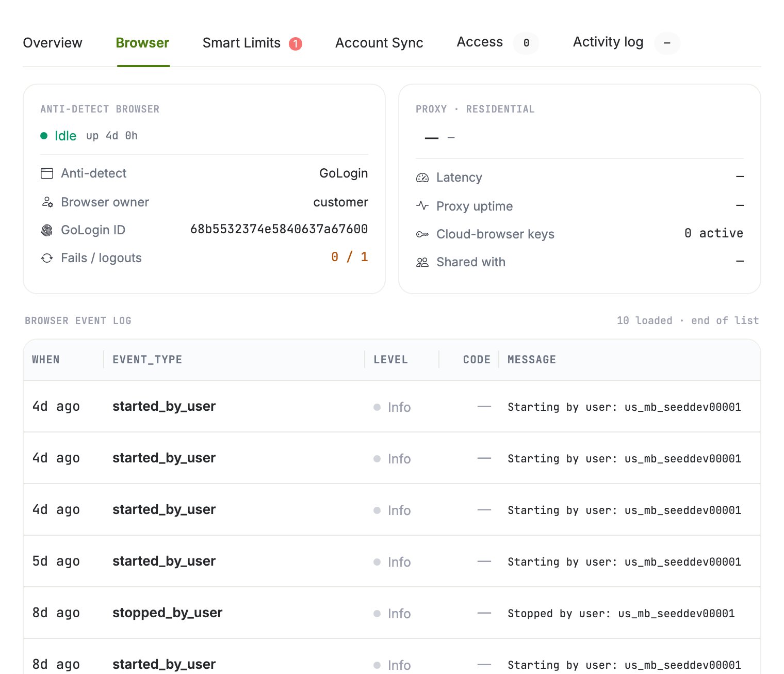The width and height of the screenshot is (784, 674).
Task: Click the GoLogin ID value 68b5532374e5840637a67600
Action: tap(279, 229)
